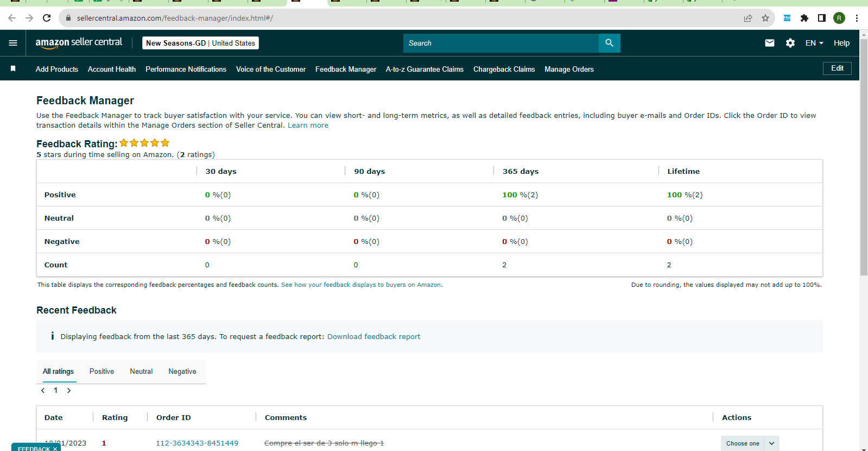
Task: Click the page vertical scrollbar thumb
Action: point(864,156)
